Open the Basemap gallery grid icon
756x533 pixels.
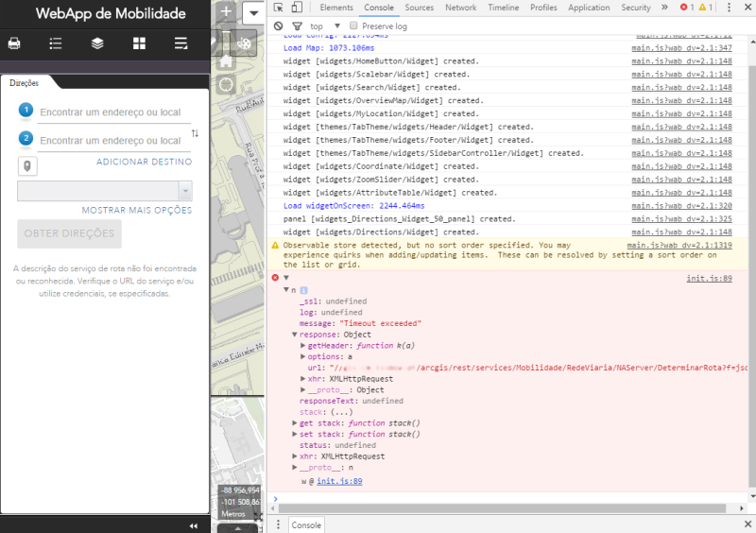click(139, 43)
